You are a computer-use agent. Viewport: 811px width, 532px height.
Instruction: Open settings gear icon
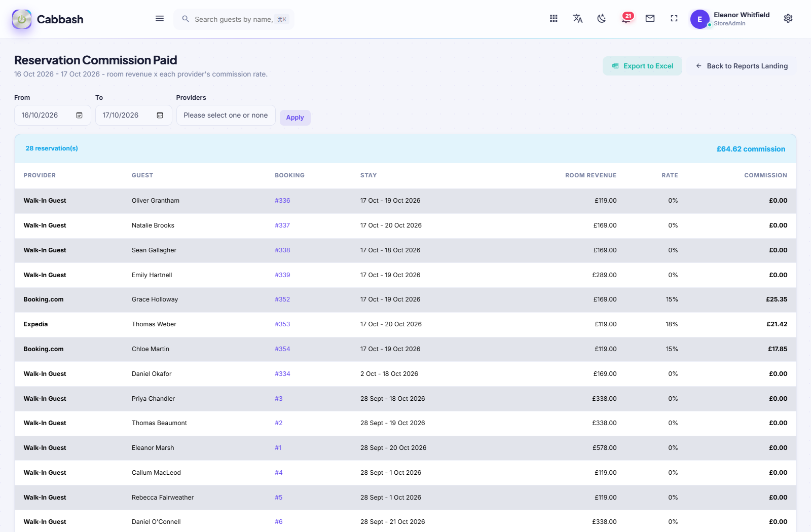point(788,19)
